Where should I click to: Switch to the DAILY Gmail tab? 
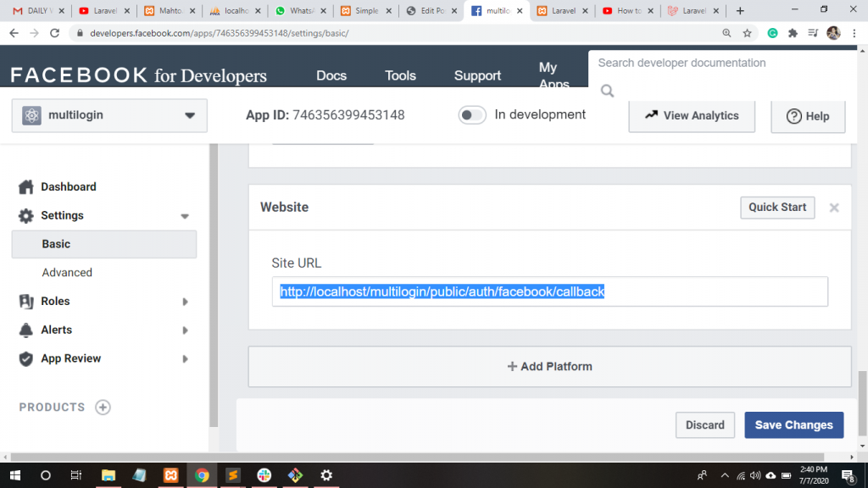38,11
